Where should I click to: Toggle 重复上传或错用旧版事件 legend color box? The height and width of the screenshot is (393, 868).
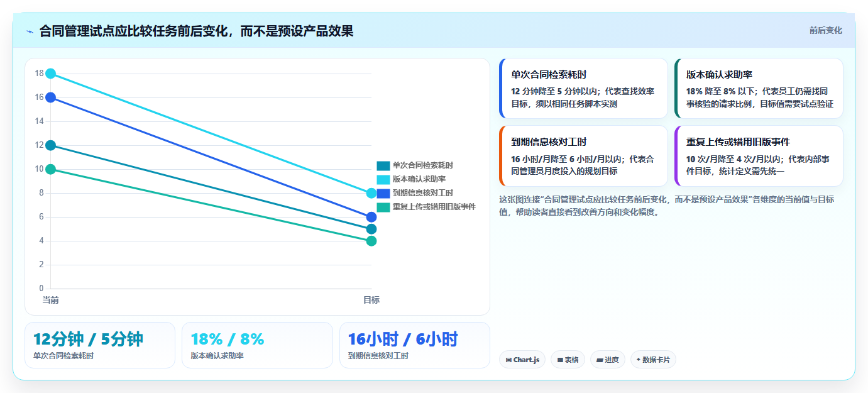[x=383, y=207]
